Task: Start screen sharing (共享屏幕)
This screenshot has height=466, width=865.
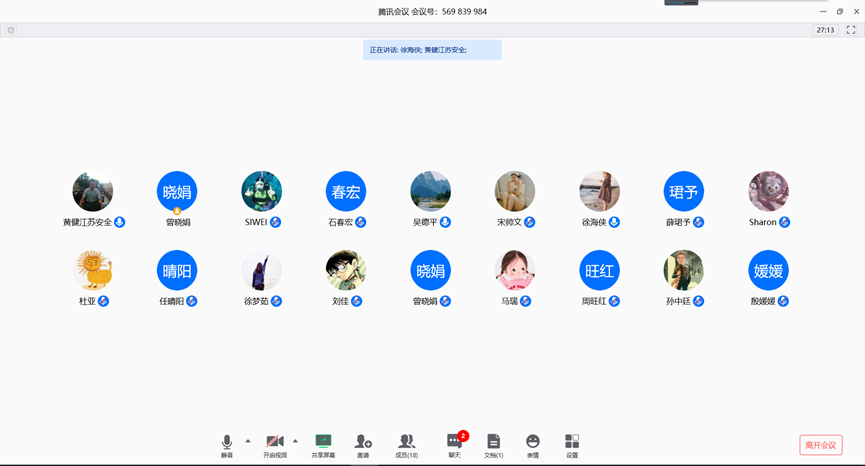Action: (x=323, y=444)
